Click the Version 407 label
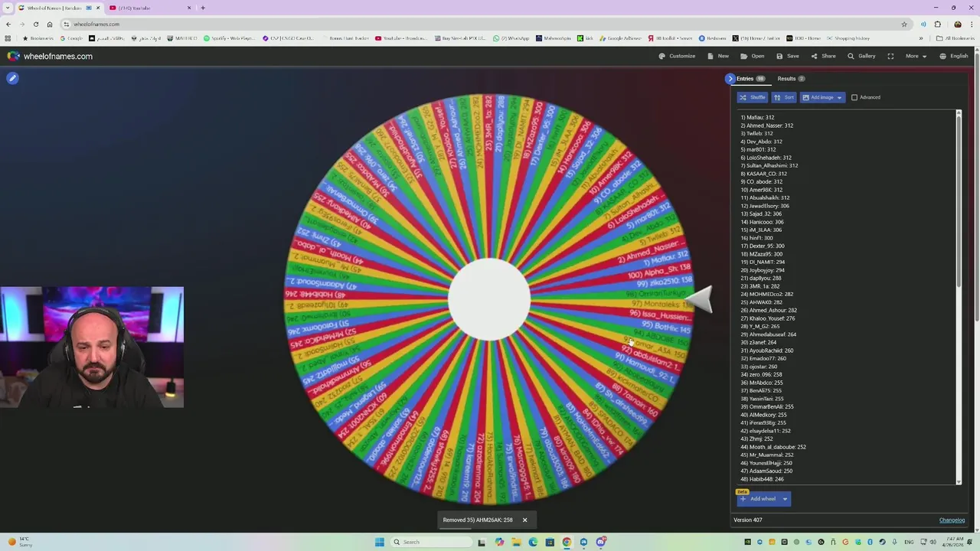This screenshot has height=551, width=980. click(x=747, y=520)
